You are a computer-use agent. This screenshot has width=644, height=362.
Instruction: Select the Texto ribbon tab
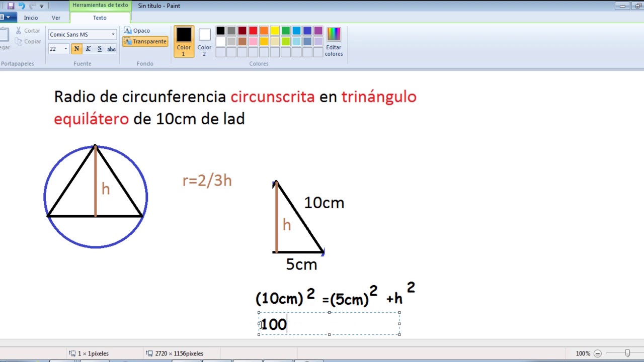point(100,18)
